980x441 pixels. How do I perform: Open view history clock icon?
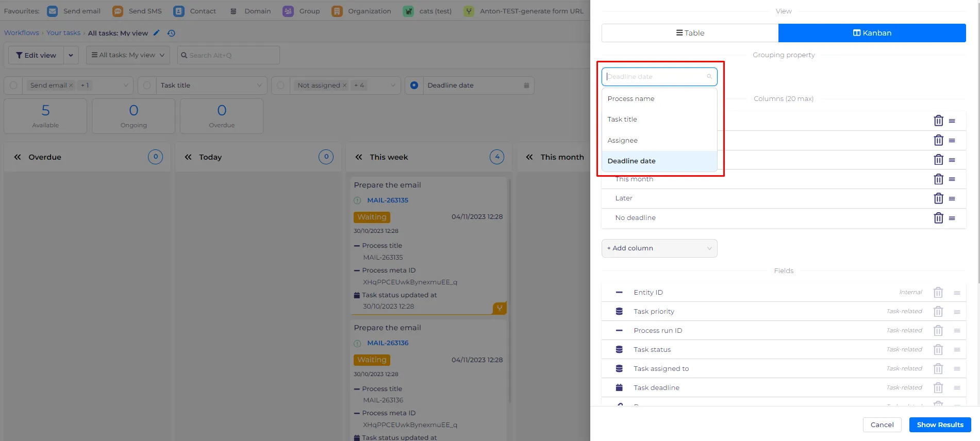[x=172, y=33]
